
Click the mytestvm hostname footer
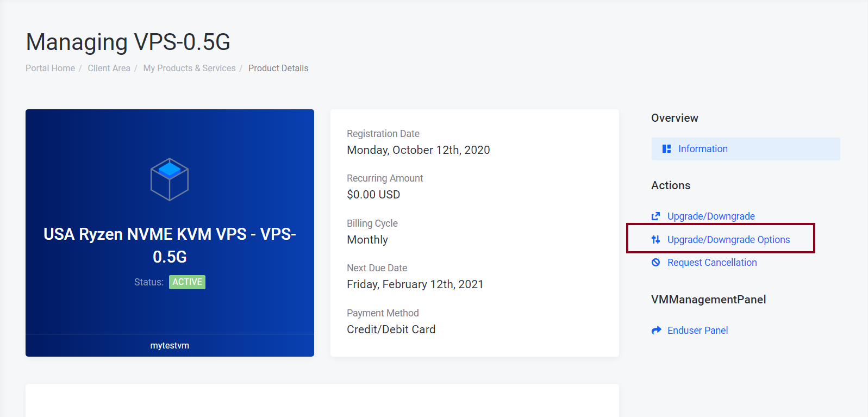pos(170,346)
